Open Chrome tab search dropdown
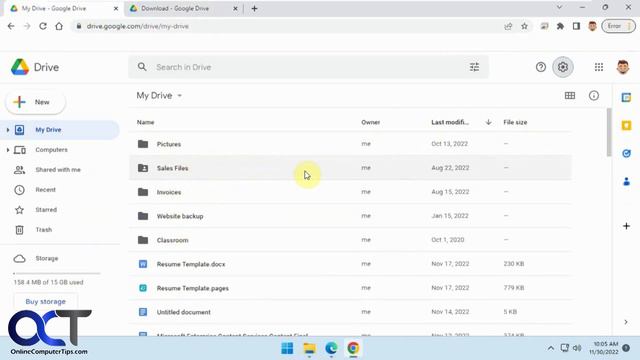Image resolution: width=640 pixels, height=360 pixels. click(560, 8)
